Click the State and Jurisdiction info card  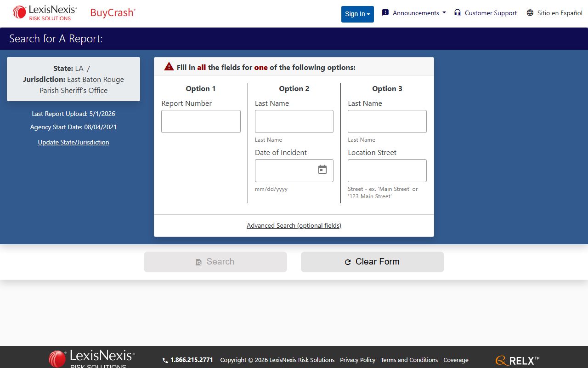coord(73,79)
